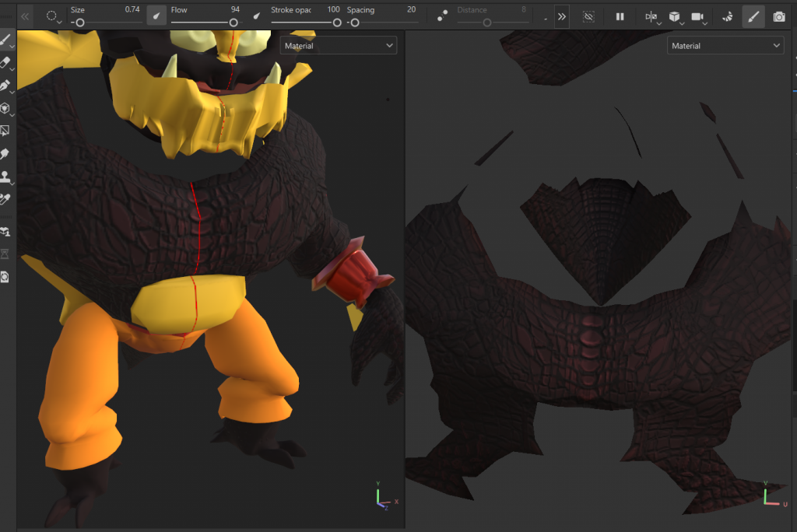The image size is (797, 532).
Task: Click the 3D viewport XYZ axis gizmo
Action: [387, 496]
